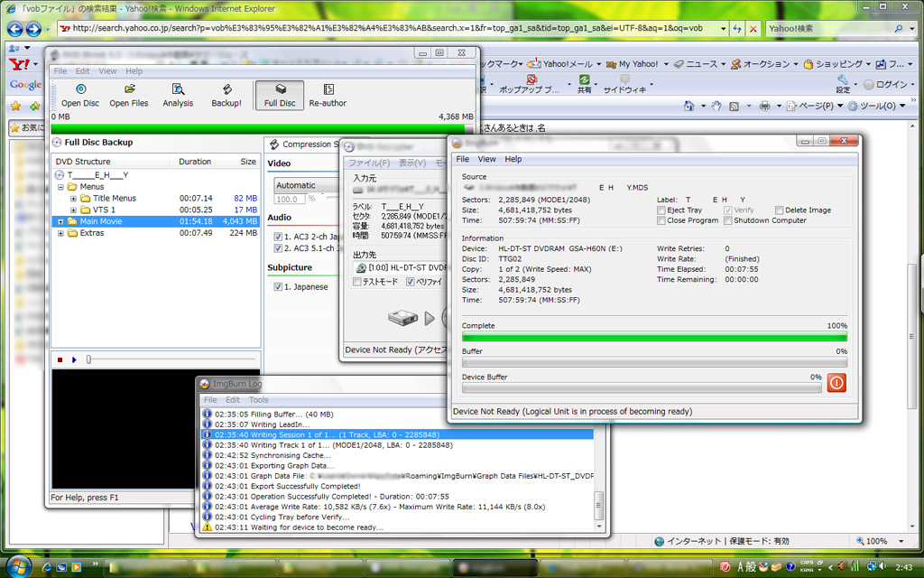Open the Tools menu in ImgBurn Log
The height and width of the screenshot is (578, 924).
tap(259, 399)
